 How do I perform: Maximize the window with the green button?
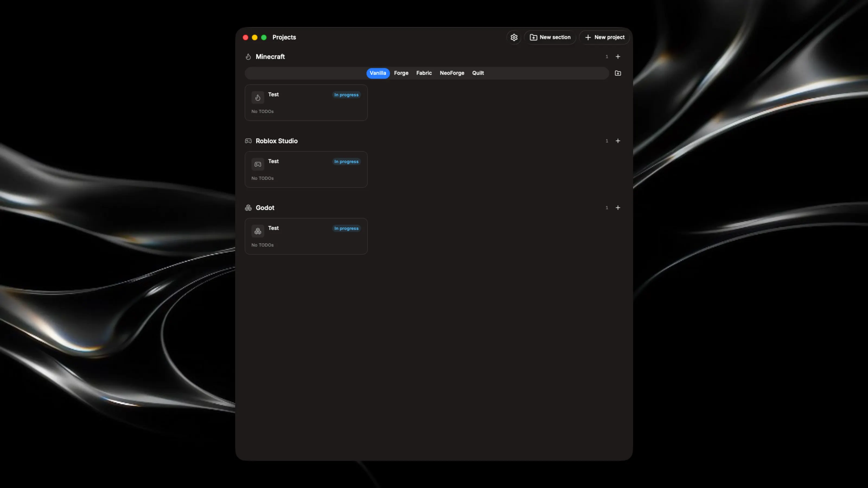pyautogui.click(x=264, y=37)
